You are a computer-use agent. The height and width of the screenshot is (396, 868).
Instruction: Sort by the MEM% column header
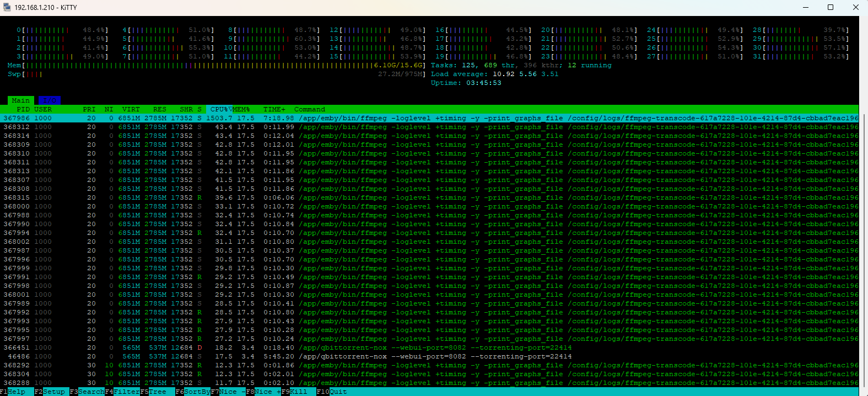(241, 109)
